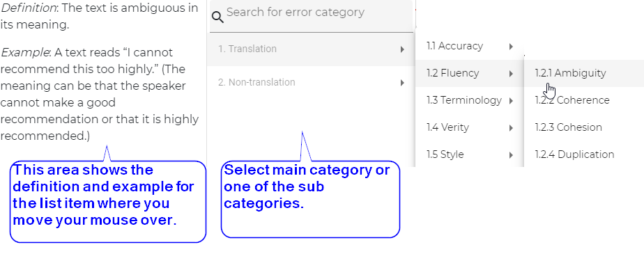Image resolution: width=644 pixels, height=263 pixels.
Task: Choose the 1.2 Fluency category
Action: tap(470, 73)
